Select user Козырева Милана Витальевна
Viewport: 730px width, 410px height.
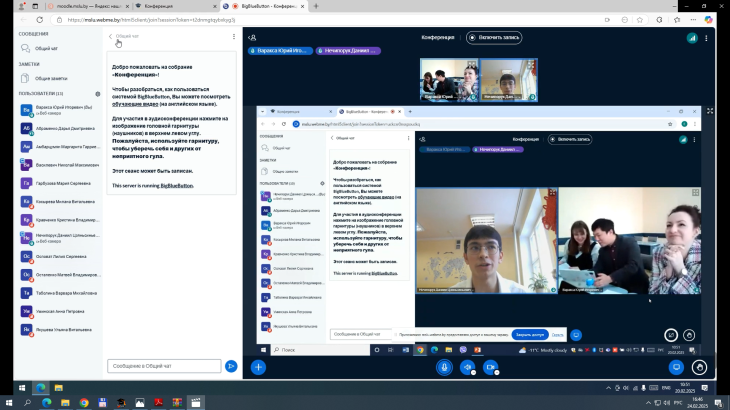point(60,202)
